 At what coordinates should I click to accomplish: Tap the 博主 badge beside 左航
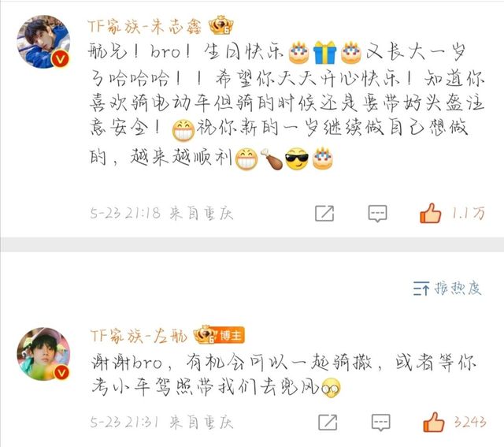tap(231, 335)
